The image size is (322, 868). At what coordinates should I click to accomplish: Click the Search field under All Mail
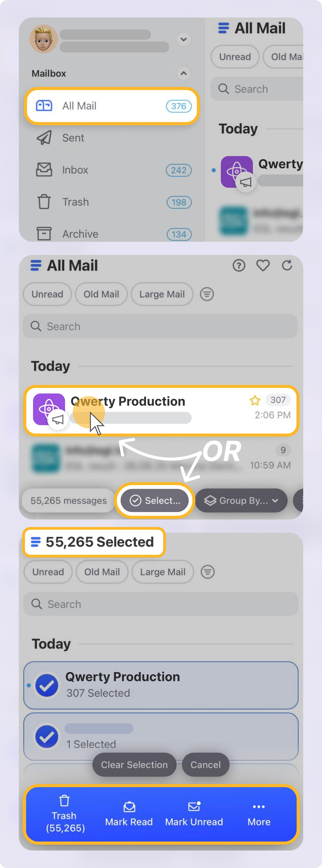[160, 326]
